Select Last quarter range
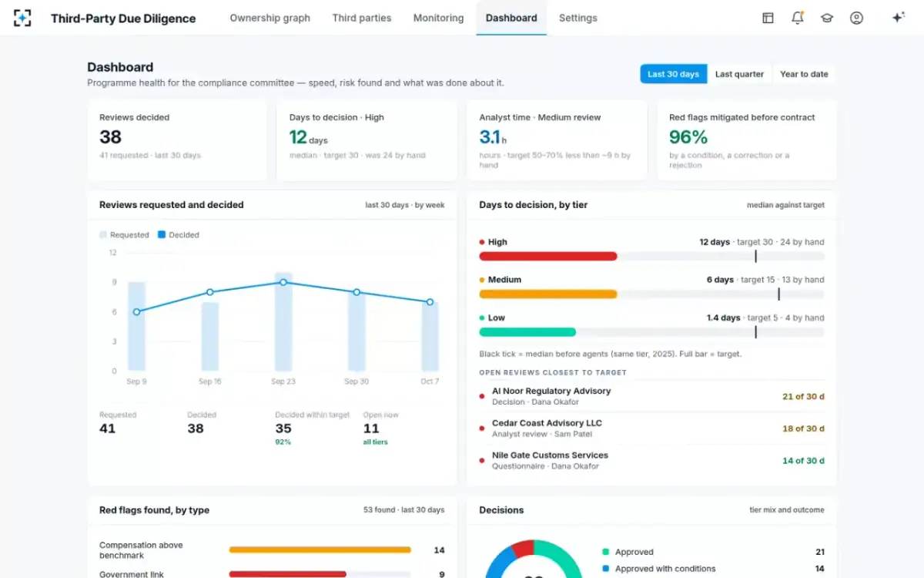924x578 pixels. 739,74
